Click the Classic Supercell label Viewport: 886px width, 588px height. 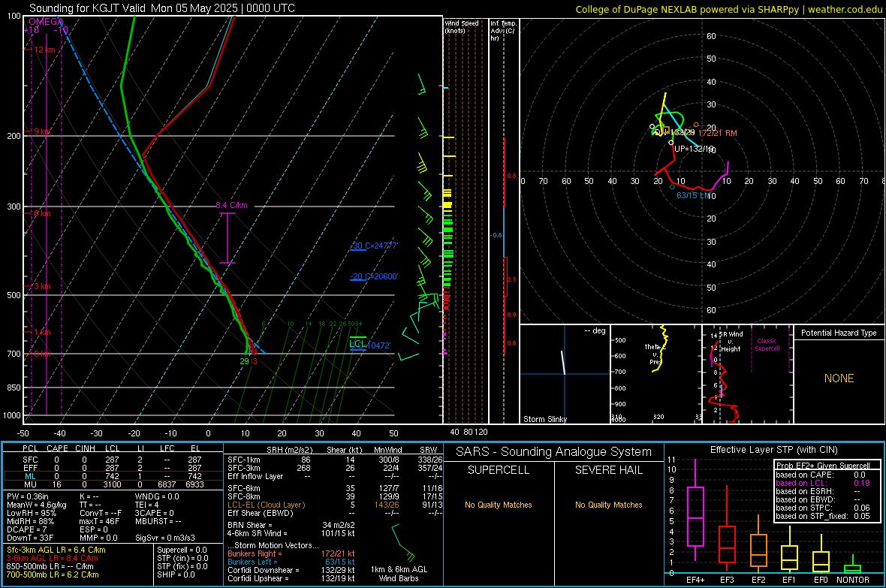click(767, 345)
